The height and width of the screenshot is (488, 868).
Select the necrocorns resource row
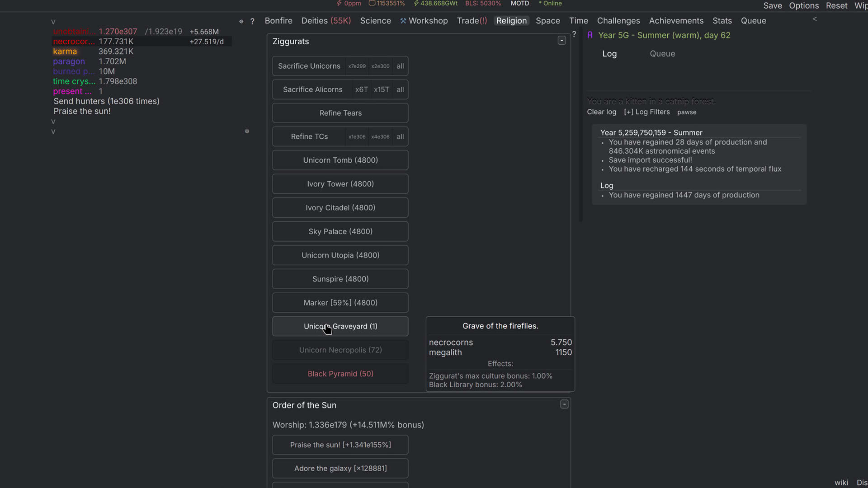tap(142, 42)
